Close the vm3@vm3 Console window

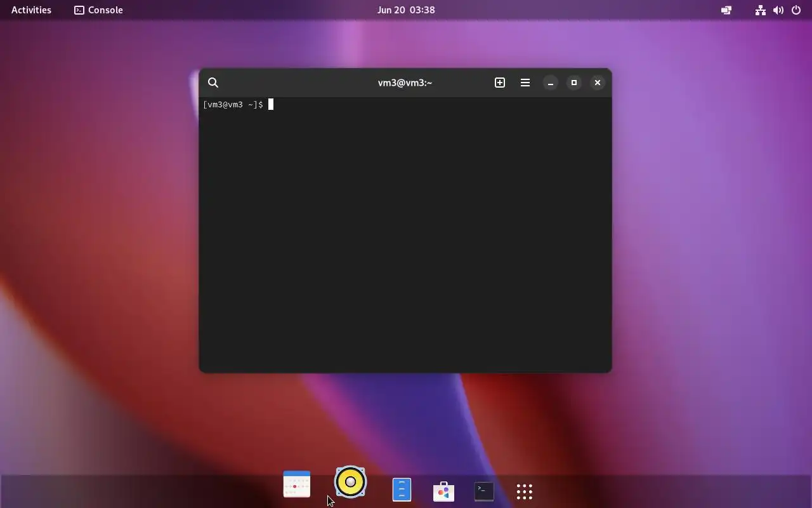(598, 83)
